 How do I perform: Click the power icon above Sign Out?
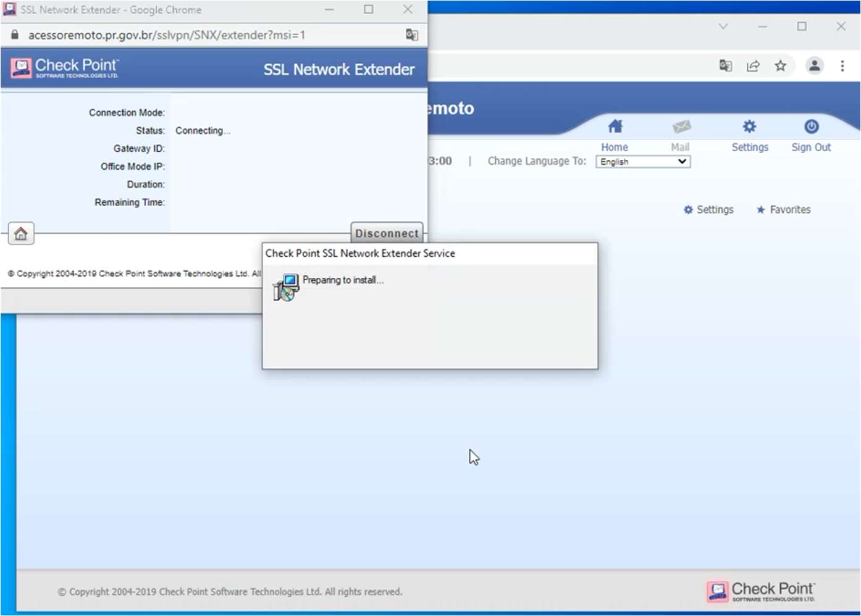coord(812,127)
